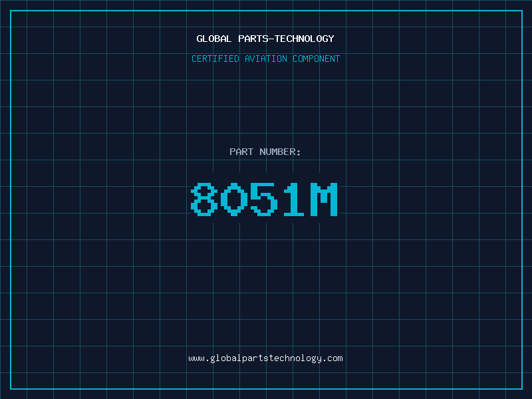
Task: Open the www.globalpartstechnology.com link
Action: [x=265, y=358]
